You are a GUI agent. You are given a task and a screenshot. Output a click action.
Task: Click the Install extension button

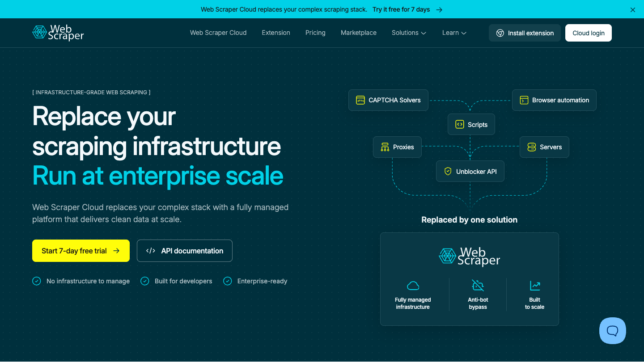coord(525,33)
